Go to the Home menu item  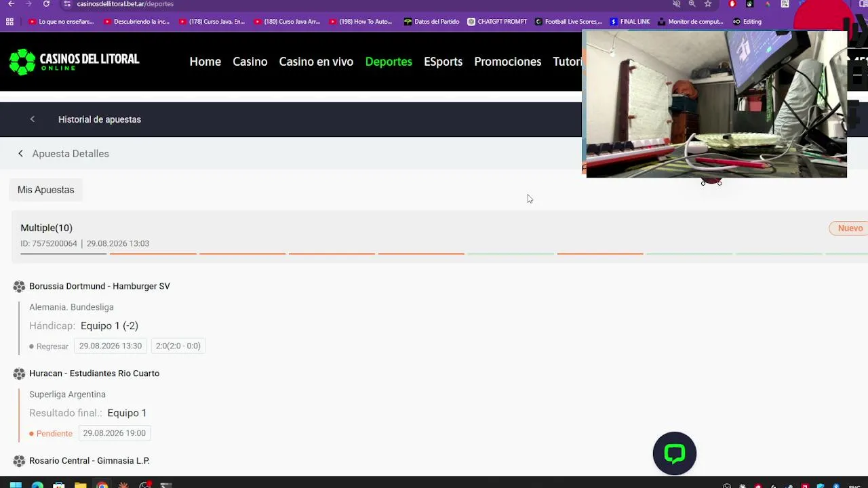click(x=205, y=62)
